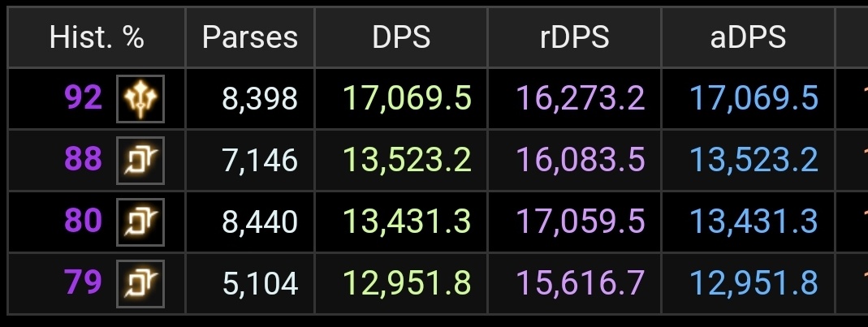The width and height of the screenshot is (868, 327).
Task: Click the purple 92 percentile value
Action: [x=84, y=98]
